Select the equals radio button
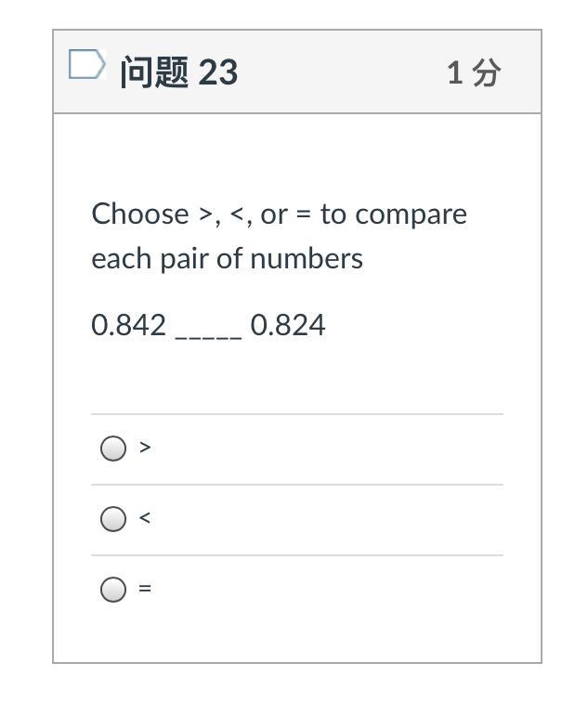This screenshot has width=575, height=728. [112, 590]
